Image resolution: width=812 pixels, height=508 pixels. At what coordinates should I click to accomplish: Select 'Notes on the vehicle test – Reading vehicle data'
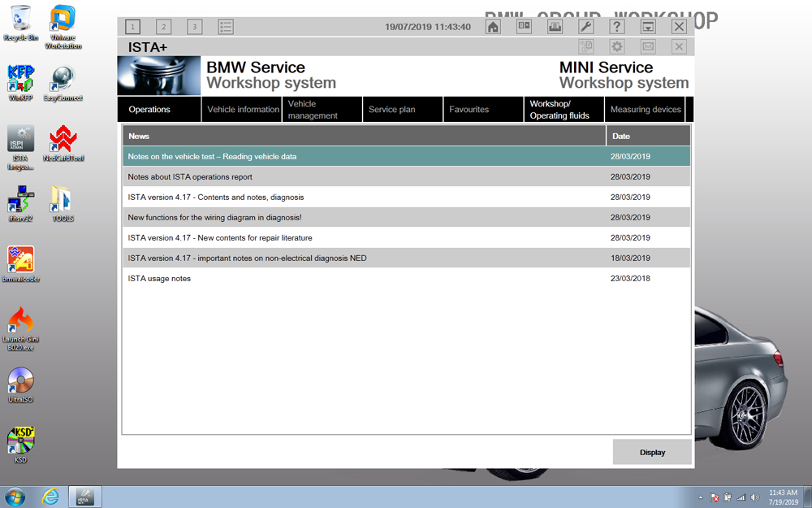407,156
